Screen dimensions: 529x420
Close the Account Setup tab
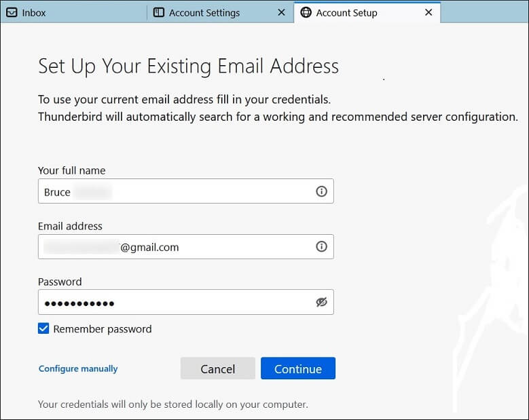pos(428,12)
